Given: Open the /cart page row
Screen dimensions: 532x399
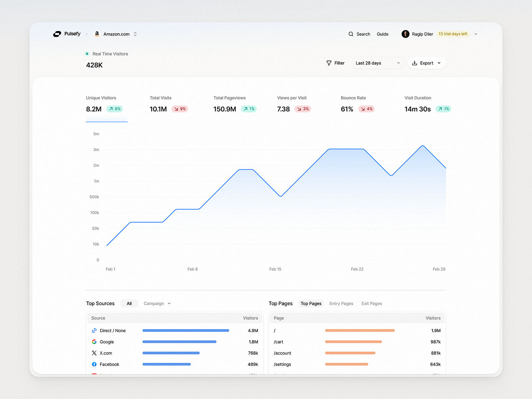Looking at the screenshot, I should pos(357,342).
